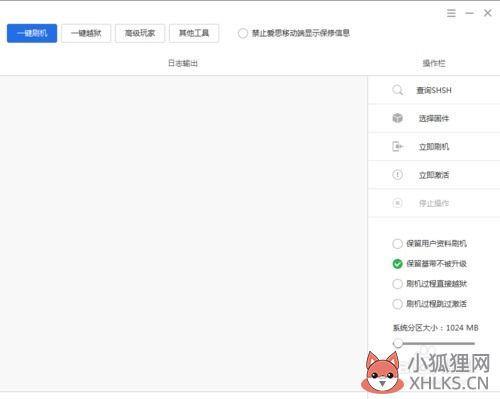500x399 pixels.
Task: Click the magnifier icon for 查询SHSH
Action: (x=397, y=90)
